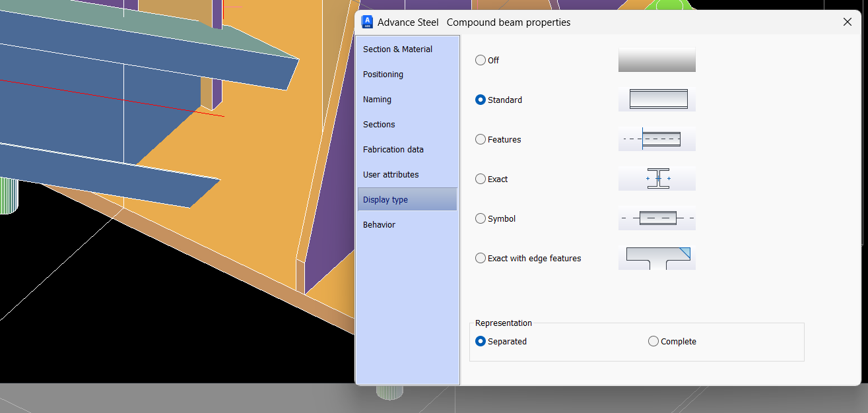This screenshot has width=868, height=413.
Task: Switch to the Positioning settings
Action: point(383,74)
